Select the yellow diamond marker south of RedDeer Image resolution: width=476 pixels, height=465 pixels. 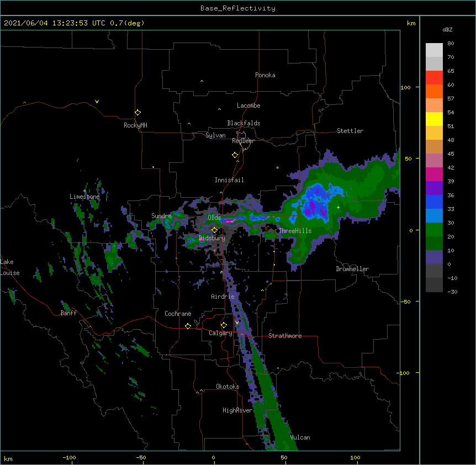tap(235, 155)
